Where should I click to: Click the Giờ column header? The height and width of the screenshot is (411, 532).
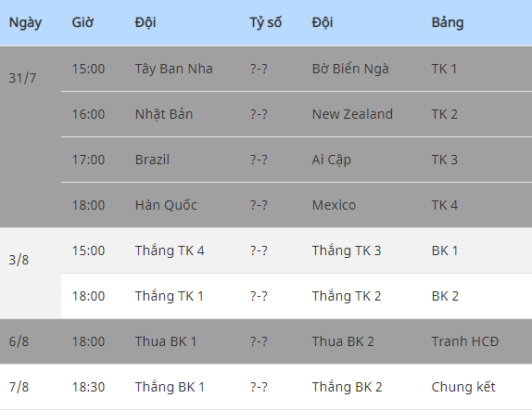[82, 22]
